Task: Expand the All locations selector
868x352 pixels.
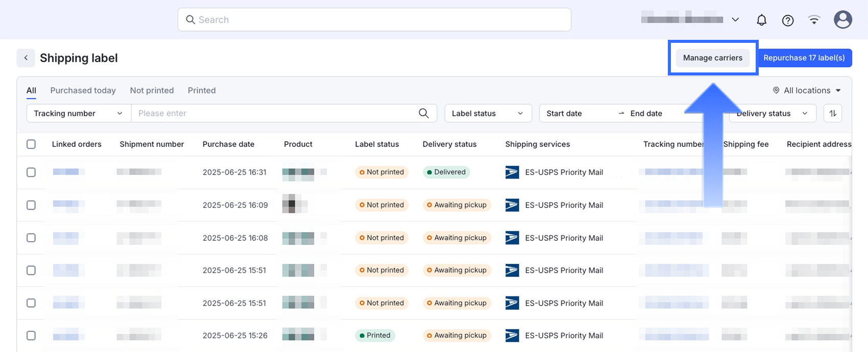Action: pyautogui.click(x=807, y=90)
